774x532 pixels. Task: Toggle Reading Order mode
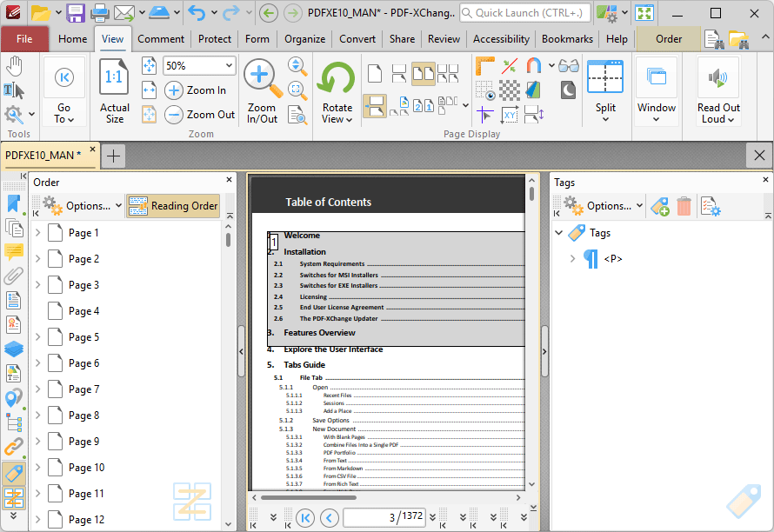[173, 206]
